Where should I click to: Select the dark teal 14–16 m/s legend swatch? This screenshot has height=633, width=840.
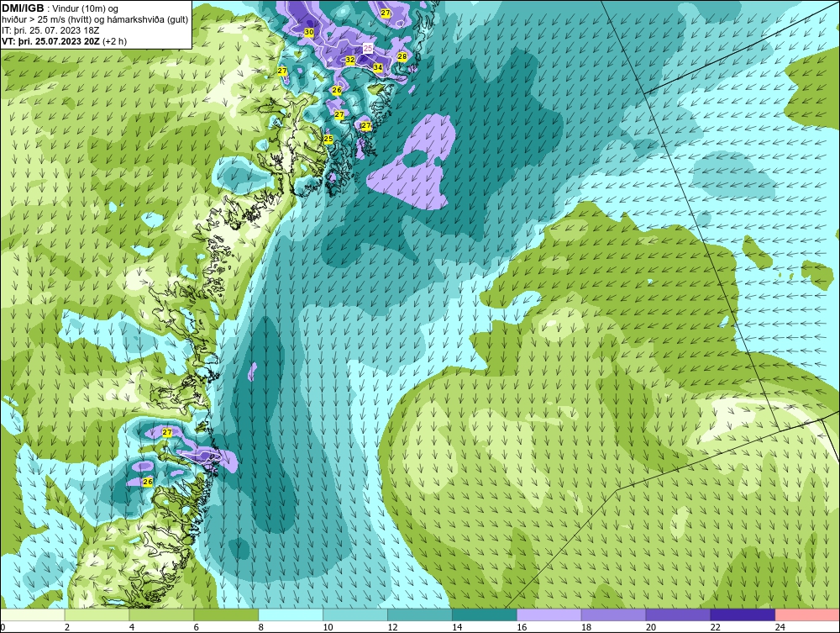pos(485,615)
